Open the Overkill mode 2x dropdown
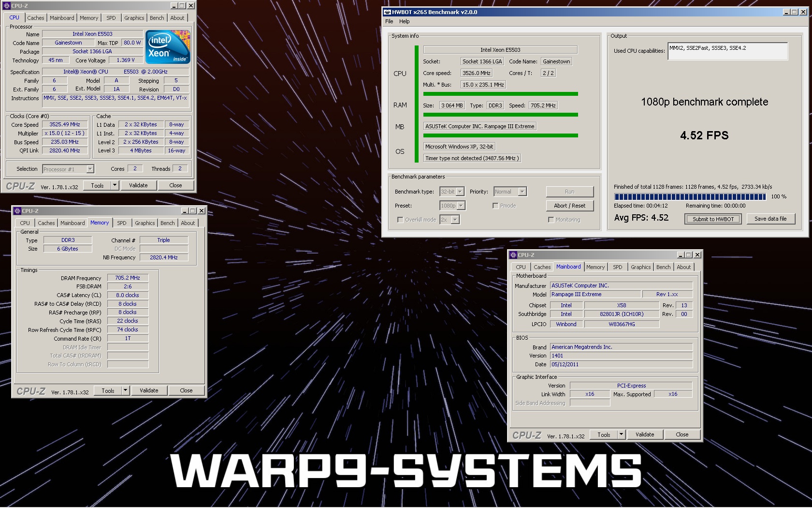The height and width of the screenshot is (508, 812). [449, 220]
